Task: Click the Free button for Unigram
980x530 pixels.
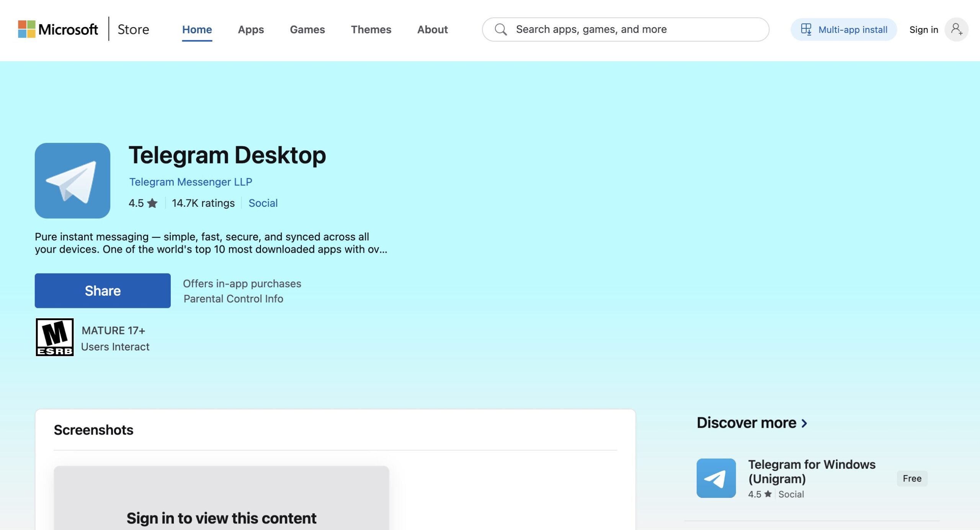Action: click(911, 478)
